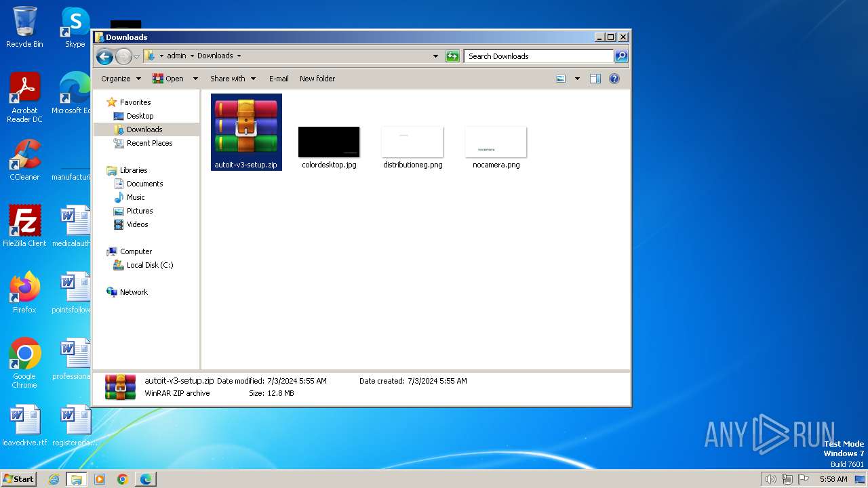
Task: Select nocamera.png thumbnail
Action: [496, 142]
